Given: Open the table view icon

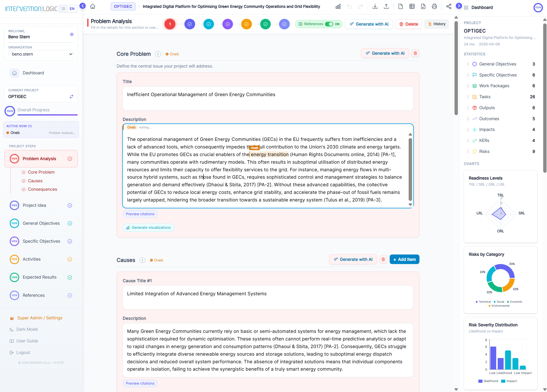Looking at the screenshot, I should point(412,7).
